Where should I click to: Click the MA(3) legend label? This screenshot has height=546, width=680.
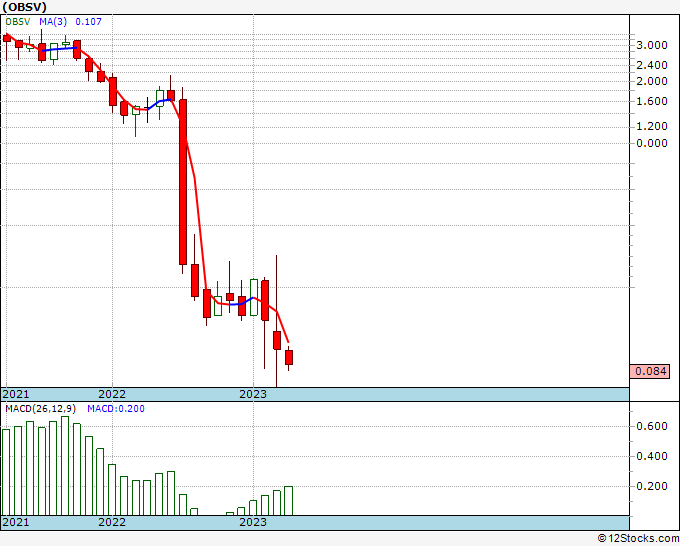pos(53,22)
